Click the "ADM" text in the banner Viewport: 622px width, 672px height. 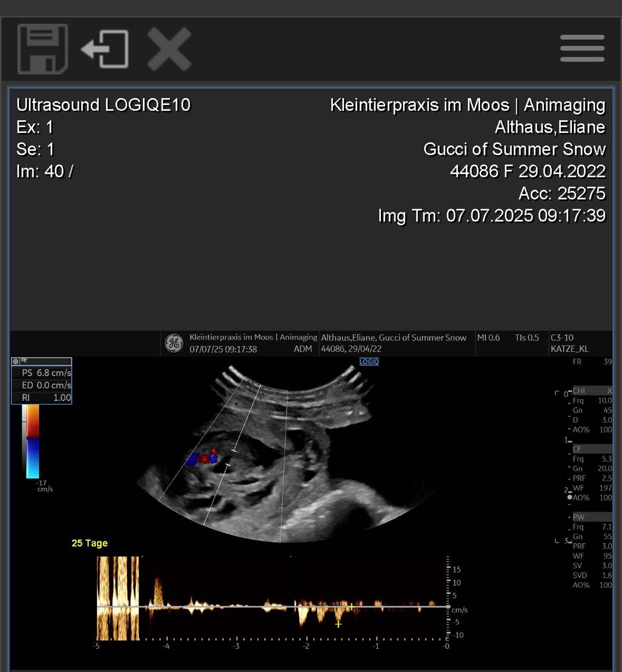(303, 349)
